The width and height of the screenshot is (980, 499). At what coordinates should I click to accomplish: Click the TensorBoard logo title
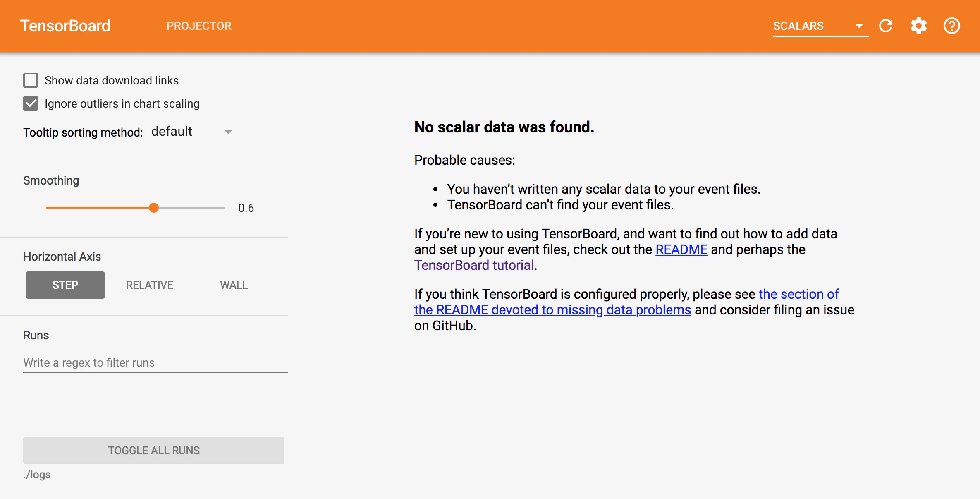[x=65, y=26]
